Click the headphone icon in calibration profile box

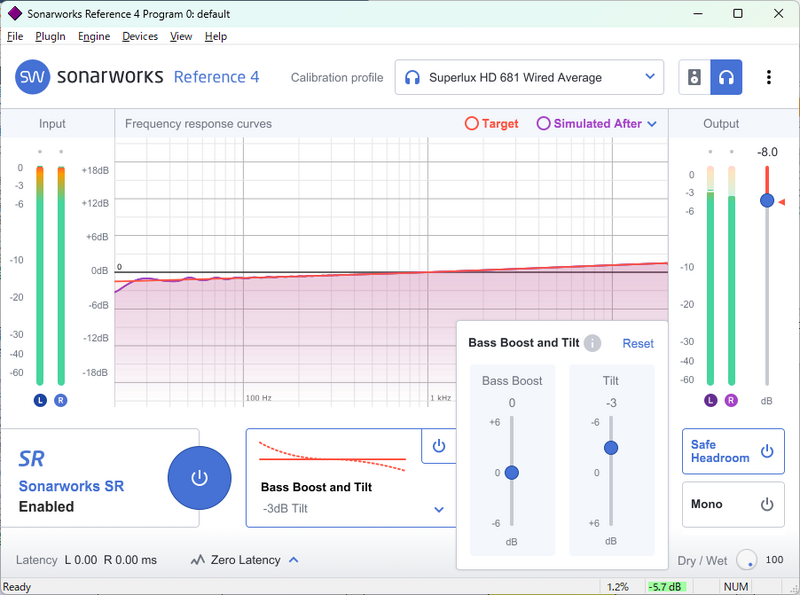(412, 78)
